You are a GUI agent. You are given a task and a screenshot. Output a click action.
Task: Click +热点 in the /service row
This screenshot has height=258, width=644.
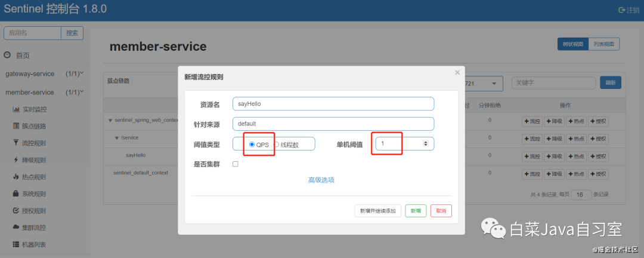(576, 139)
